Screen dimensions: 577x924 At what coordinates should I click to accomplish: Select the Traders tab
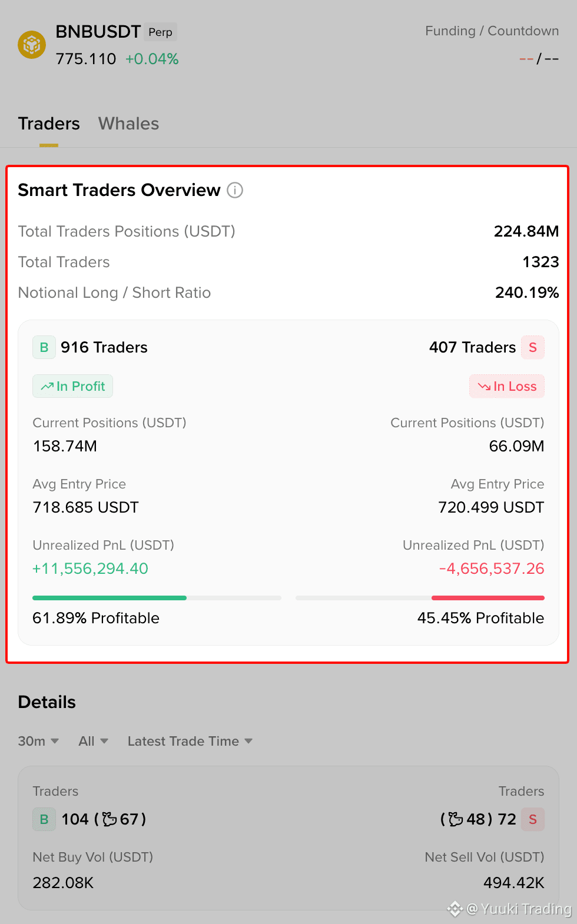click(x=49, y=124)
